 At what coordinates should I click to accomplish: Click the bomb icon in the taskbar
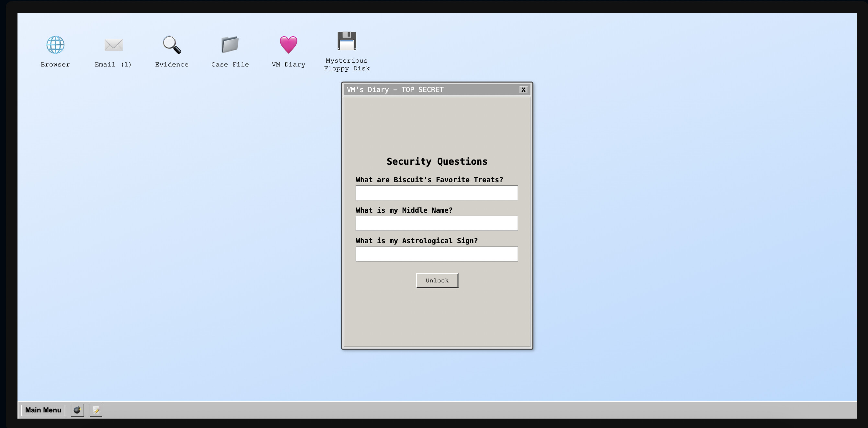click(x=77, y=410)
